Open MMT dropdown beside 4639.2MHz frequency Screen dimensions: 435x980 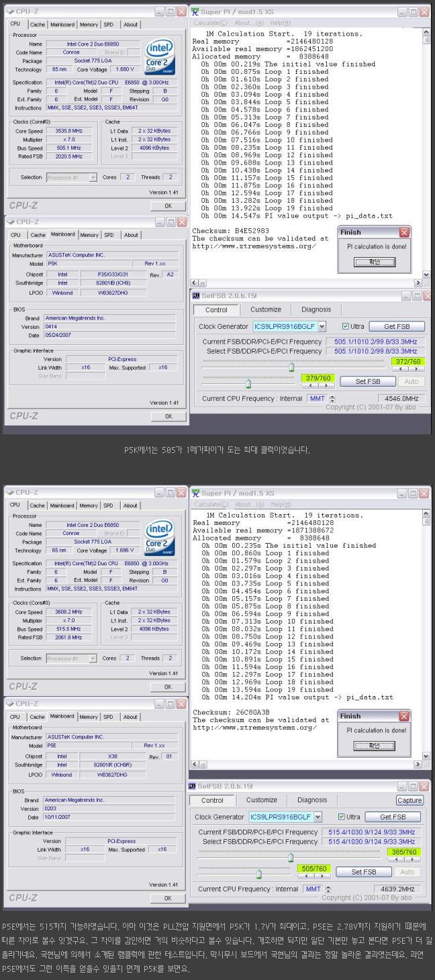point(328,889)
